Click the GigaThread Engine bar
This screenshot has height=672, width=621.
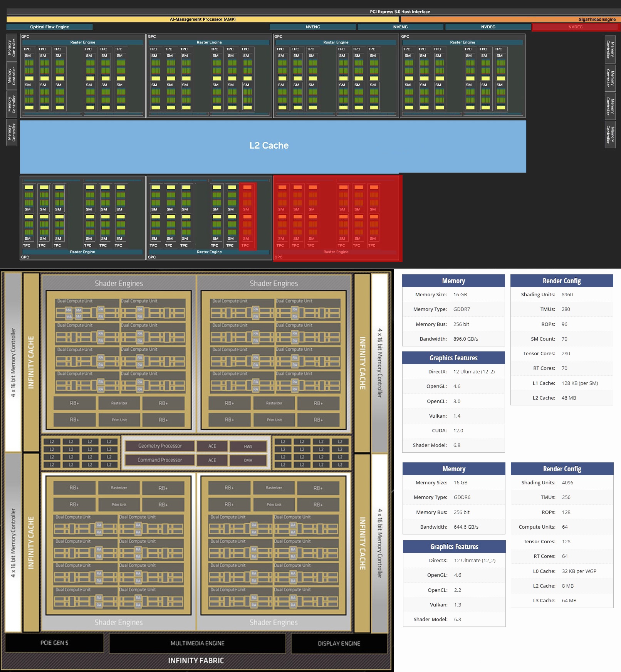(510, 19)
